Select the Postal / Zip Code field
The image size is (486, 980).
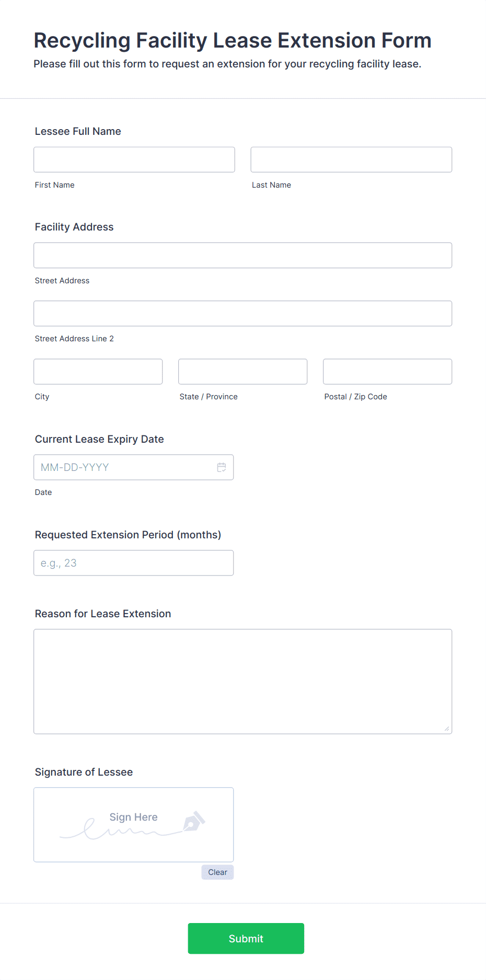click(x=388, y=372)
